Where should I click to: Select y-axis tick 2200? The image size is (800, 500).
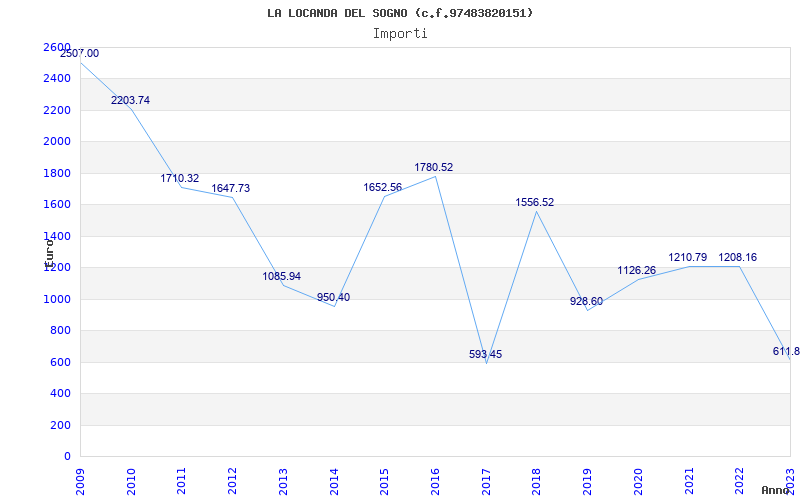click(57, 110)
